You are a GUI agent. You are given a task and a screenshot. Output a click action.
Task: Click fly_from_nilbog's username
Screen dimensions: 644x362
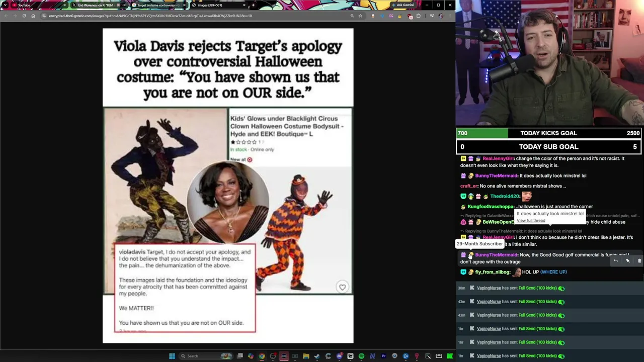point(493,272)
